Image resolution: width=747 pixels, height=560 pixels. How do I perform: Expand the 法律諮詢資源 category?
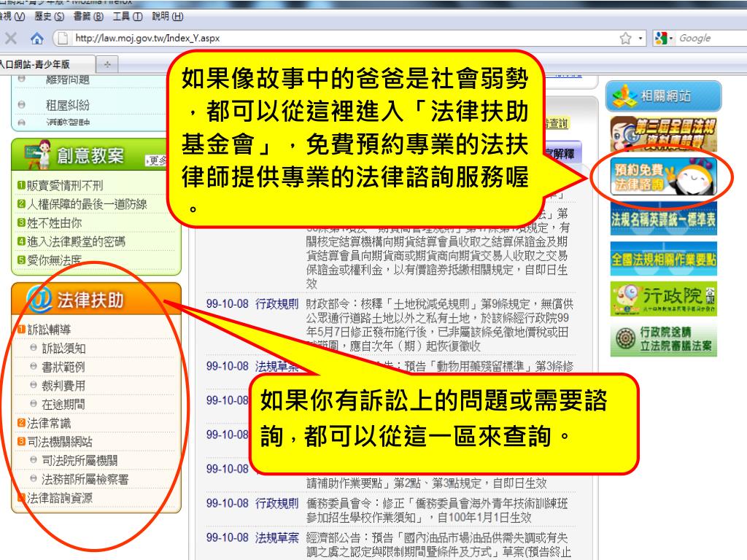[60, 498]
